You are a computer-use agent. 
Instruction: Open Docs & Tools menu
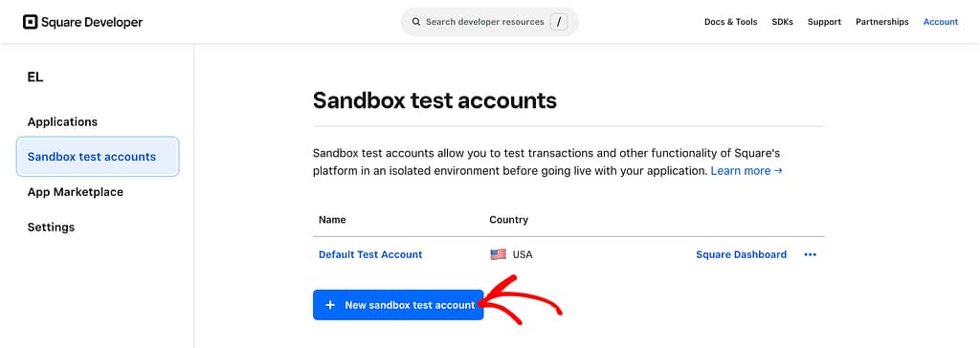click(730, 22)
